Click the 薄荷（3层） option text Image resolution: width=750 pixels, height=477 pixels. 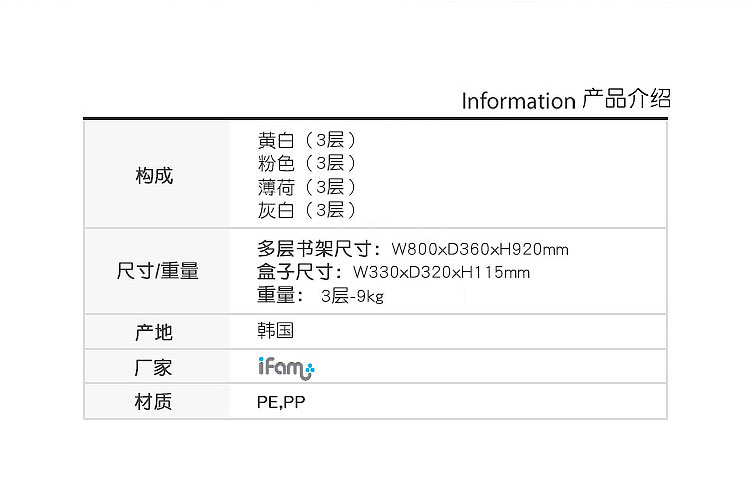click(307, 187)
